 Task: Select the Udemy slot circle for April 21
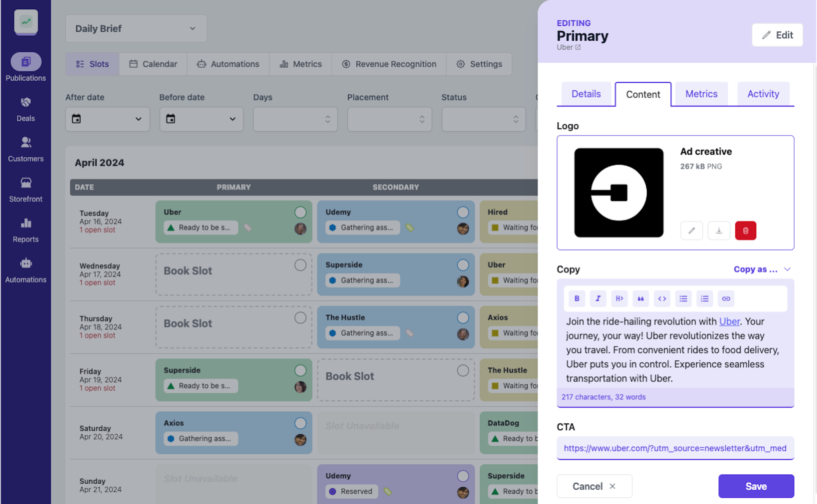click(463, 476)
